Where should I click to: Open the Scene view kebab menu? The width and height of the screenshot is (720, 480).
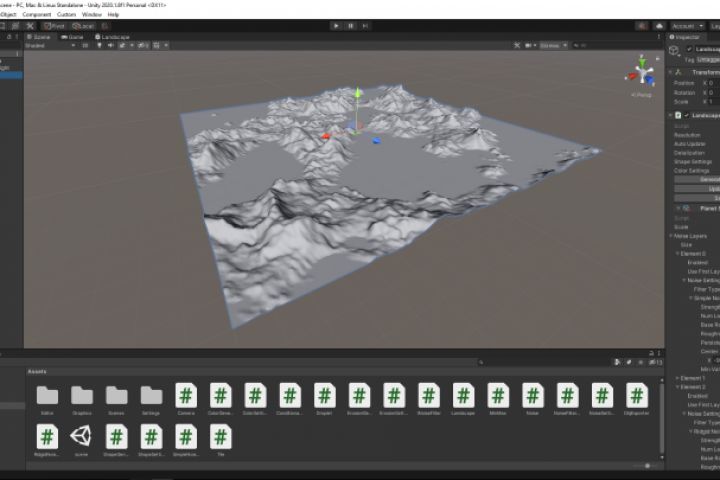pos(658,37)
